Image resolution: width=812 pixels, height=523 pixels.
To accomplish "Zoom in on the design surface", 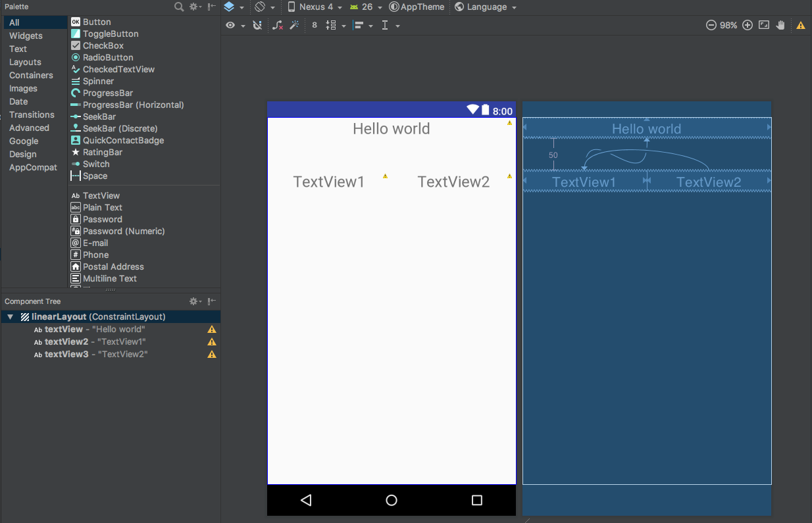I will point(747,25).
